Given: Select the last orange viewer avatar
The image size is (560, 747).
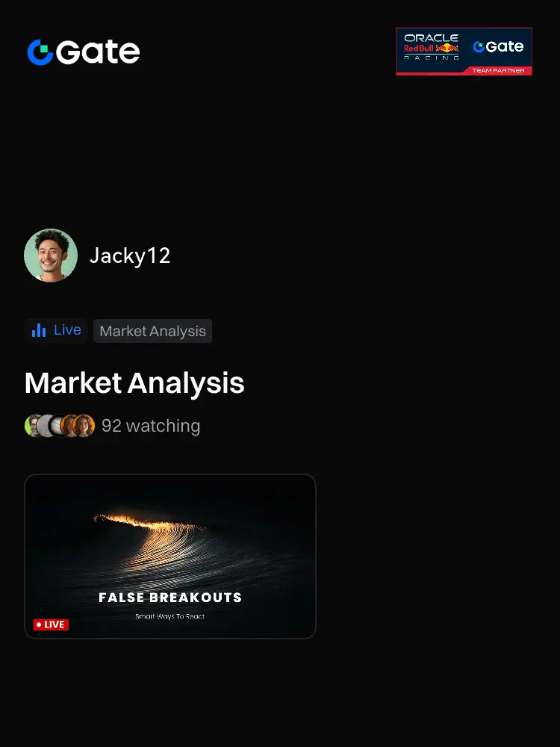Looking at the screenshot, I should [x=84, y=426].
